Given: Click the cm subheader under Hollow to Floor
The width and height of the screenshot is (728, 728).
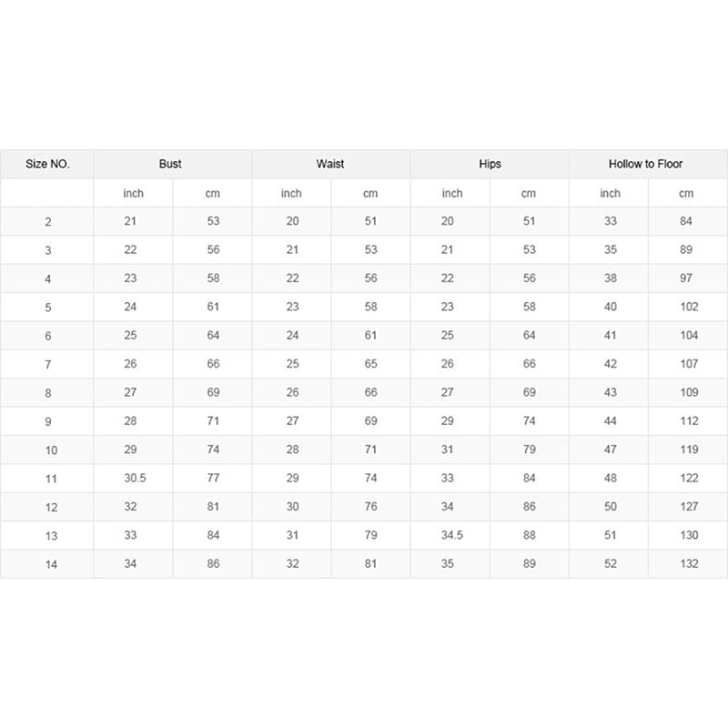Looking at the screenshot, I should coord(686,193).
